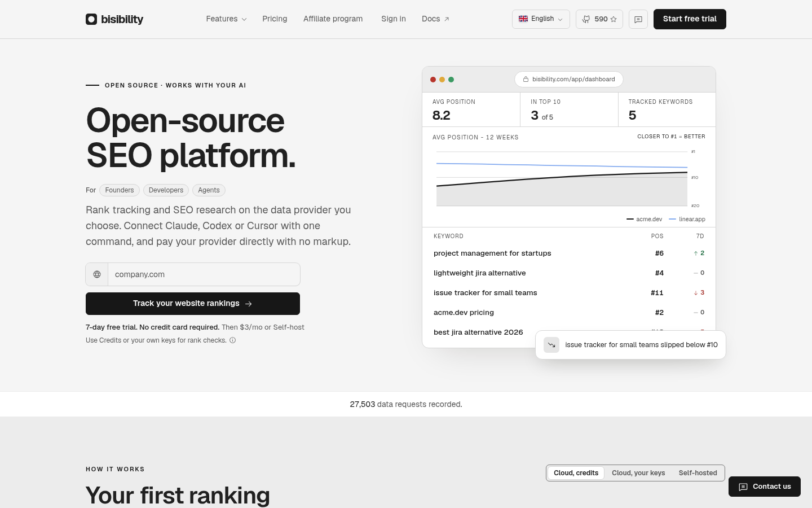Click the TRACKED KEYWORDS stat card
The image size is (812, 508).
click(x=667, y=110)
